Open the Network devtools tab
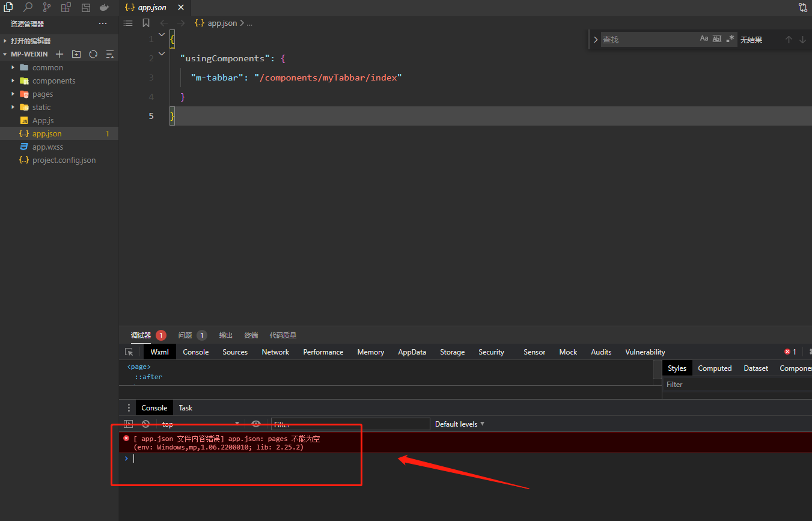The width and height of the screenshot is (812, 521). (276, 352)
